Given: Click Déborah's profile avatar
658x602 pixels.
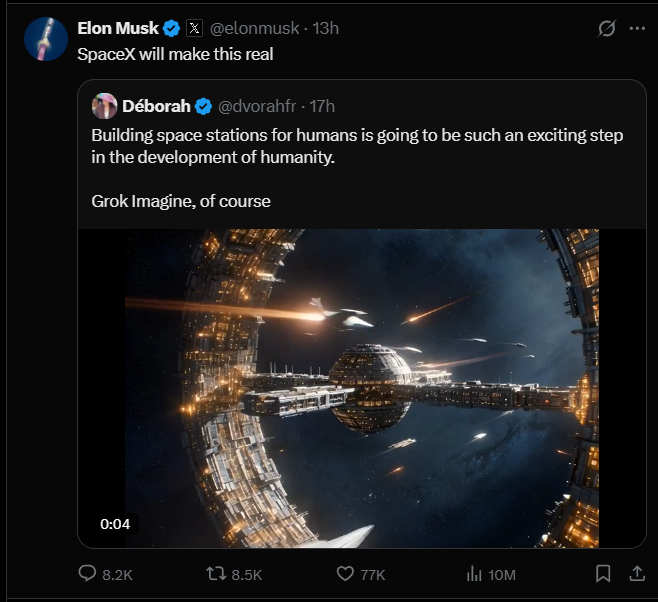Looking at the screenshot, I should (105, 106).
